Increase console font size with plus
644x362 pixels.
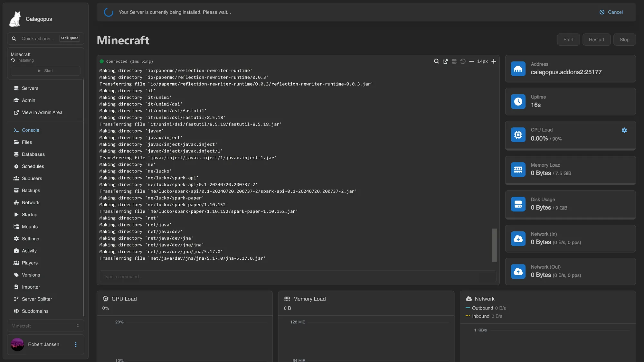point(494,61)
